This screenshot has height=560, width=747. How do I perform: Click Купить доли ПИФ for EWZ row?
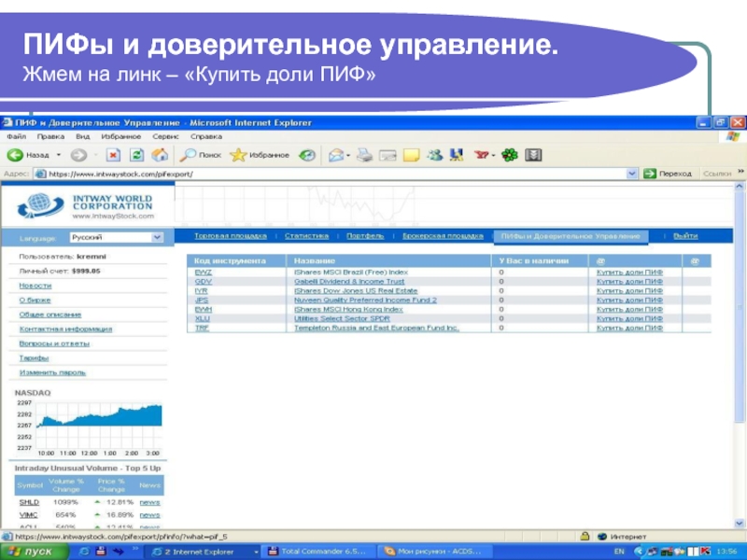pos(629,272)
